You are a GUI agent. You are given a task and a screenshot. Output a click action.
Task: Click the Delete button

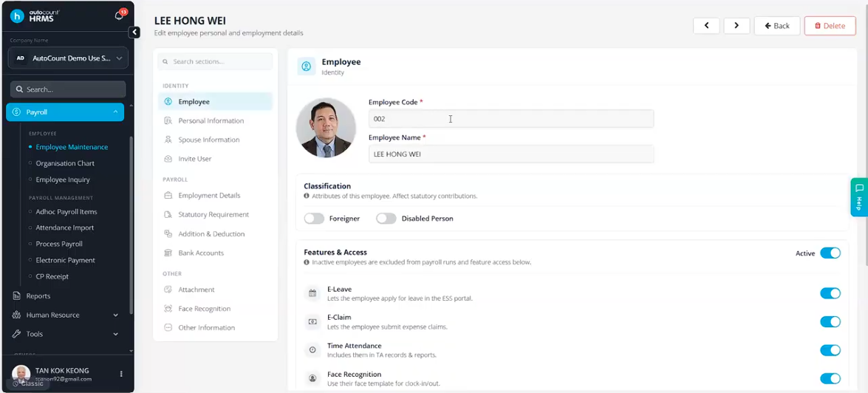(830, 26)
